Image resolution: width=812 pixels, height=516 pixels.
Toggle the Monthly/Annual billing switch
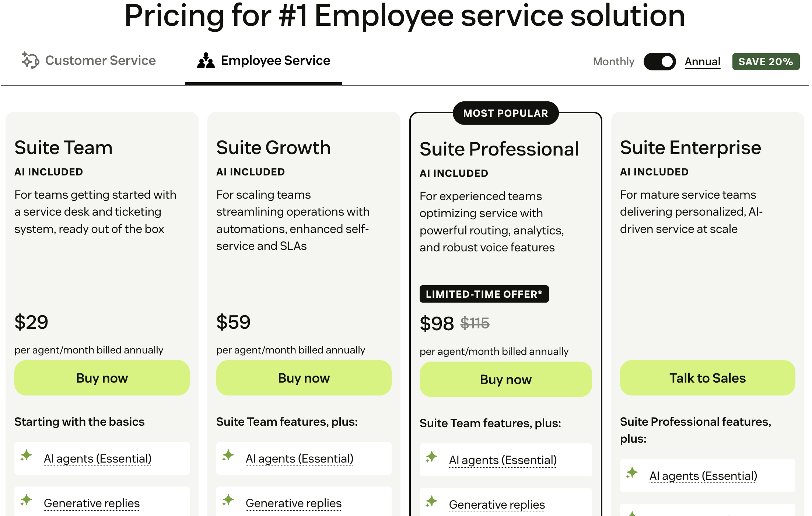pos(659,62)
